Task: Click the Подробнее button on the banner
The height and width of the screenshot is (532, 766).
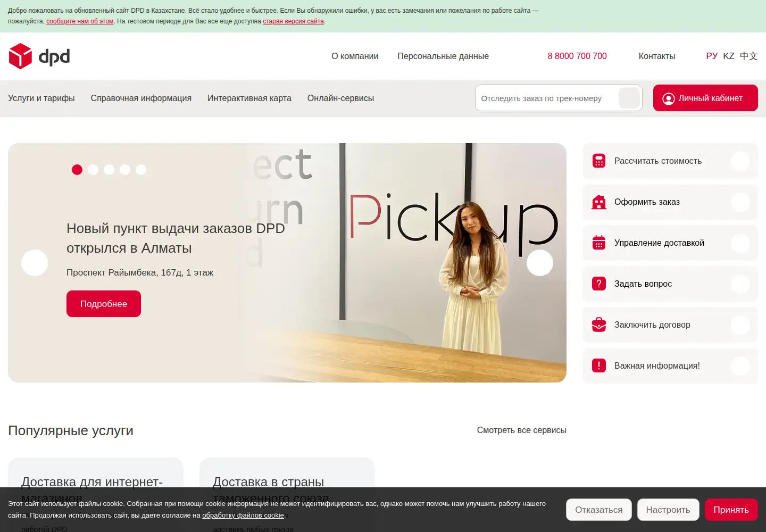Action: pos(104,304)
